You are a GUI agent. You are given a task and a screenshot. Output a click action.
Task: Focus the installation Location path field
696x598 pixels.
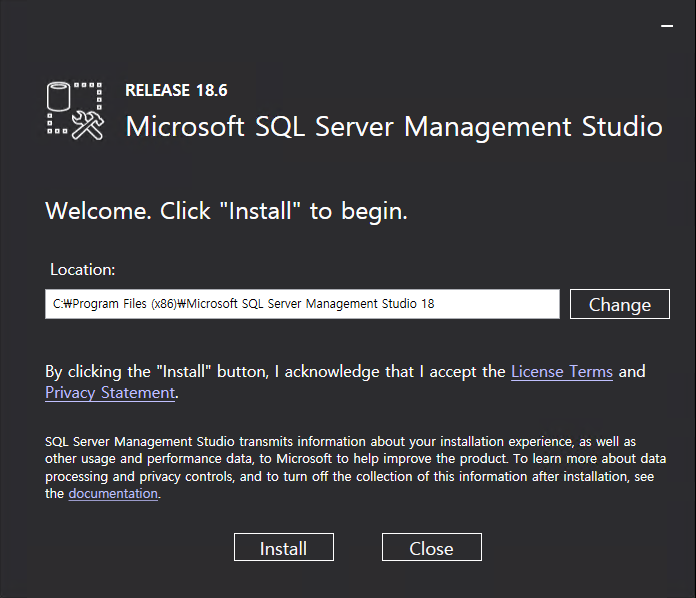click(x=302, y=304)
